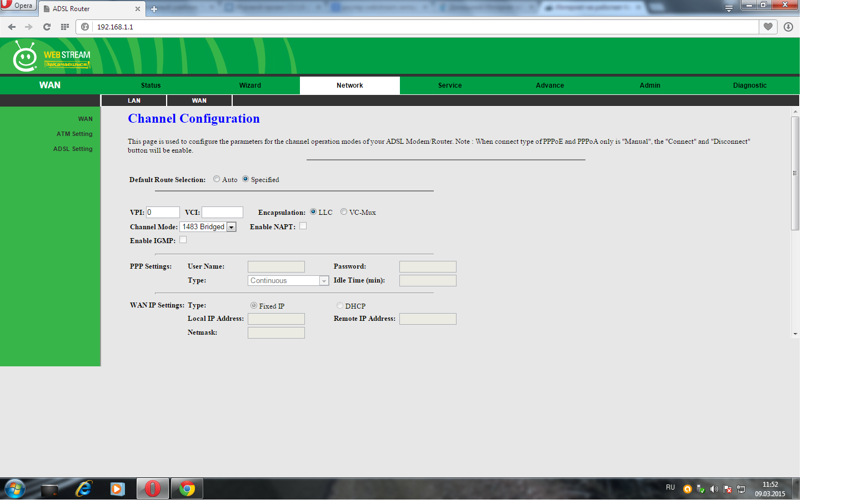Screen dimensions: 862x504
Task: Open the LAN sub-tab
Action: [x=134, y=100]
